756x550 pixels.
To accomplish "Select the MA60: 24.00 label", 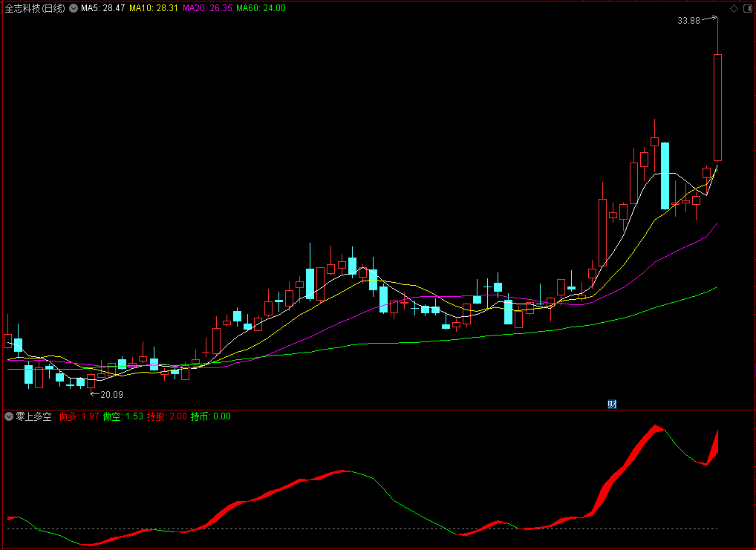I will (261, 8).
